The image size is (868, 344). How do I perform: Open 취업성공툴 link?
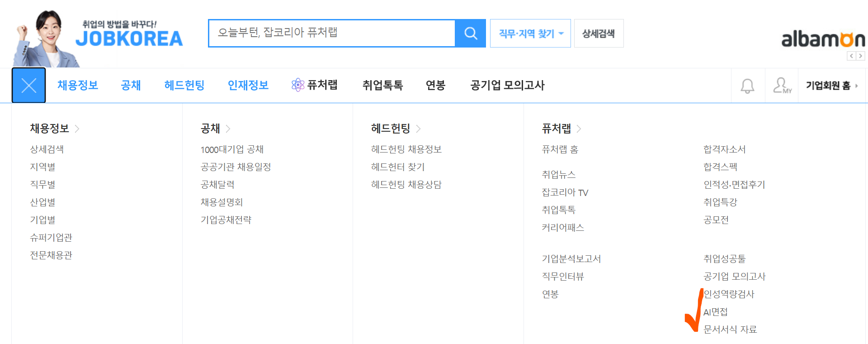tap(725, 259)
